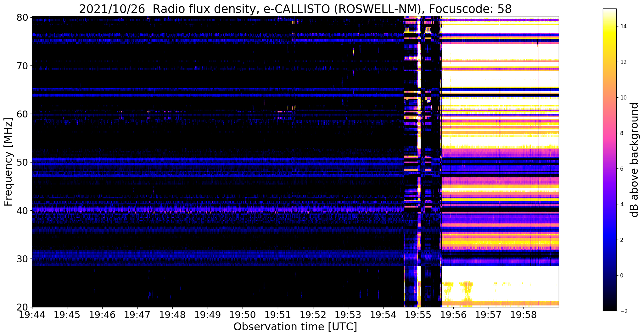
Task: Click the 19:51 time tick label
Action: 278,315
